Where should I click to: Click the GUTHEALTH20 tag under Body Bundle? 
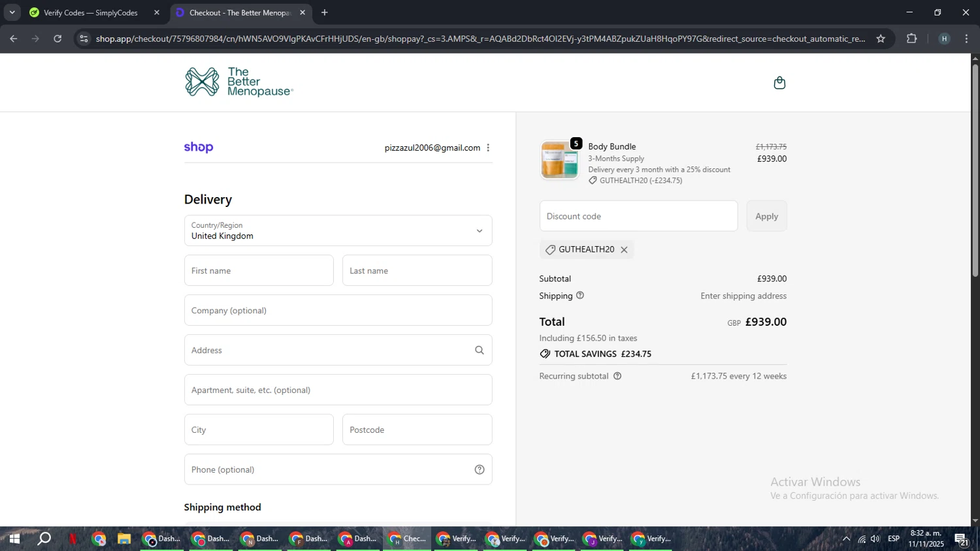point(635,180)
